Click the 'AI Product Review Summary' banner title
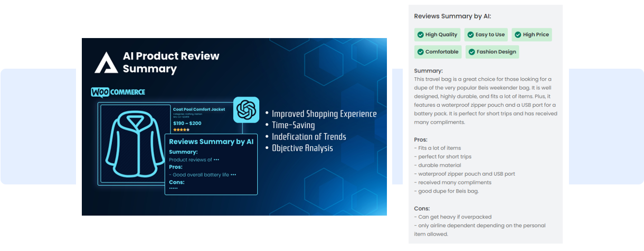 click(x=171, y=62)
